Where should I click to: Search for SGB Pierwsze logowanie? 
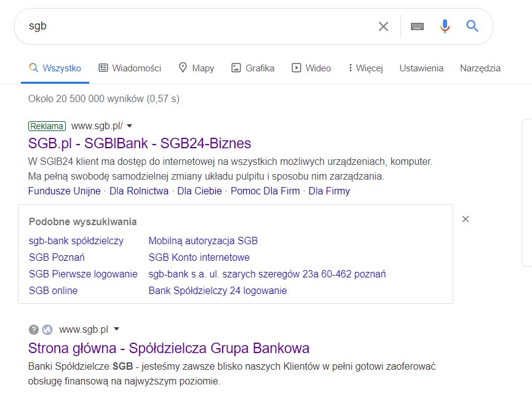click(83, 274)
